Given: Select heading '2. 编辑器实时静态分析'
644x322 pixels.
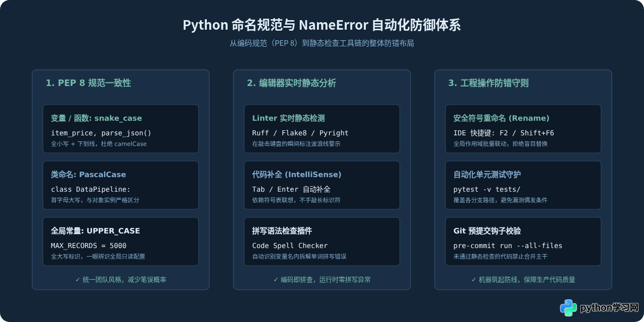Looking at the screenshot, I should coord(291,83).
